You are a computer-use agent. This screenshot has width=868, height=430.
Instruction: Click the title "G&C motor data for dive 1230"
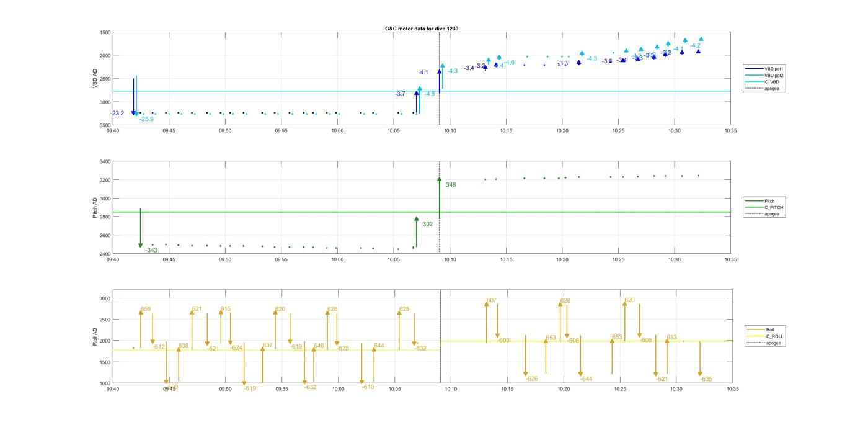[x=422, y=29]
